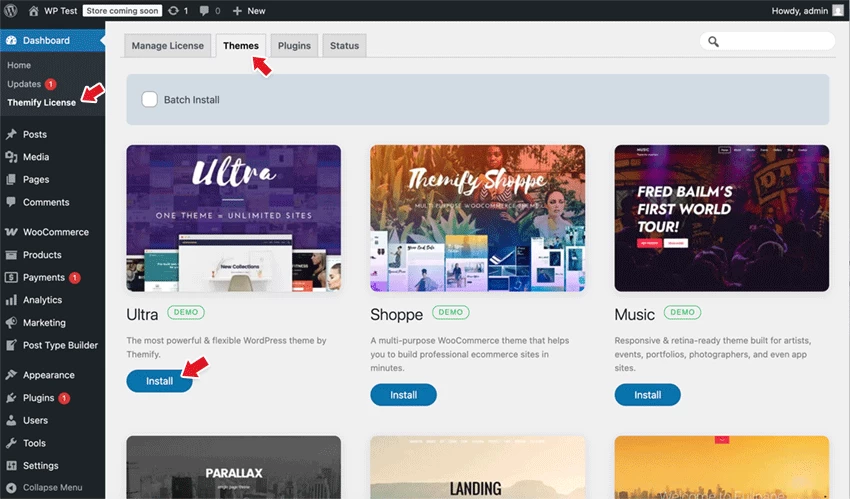Click the admin avatar icon
This screenshot has height=499, width=850.
coord(838,10)
